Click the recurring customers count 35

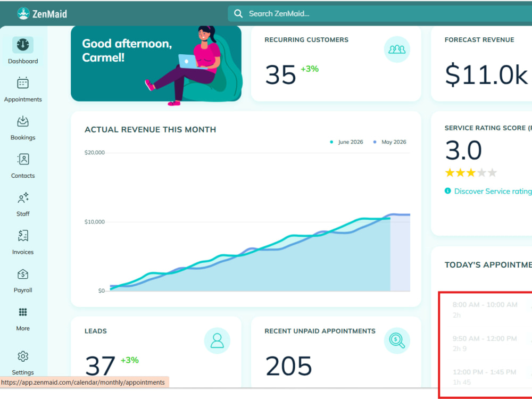point(280,74)
